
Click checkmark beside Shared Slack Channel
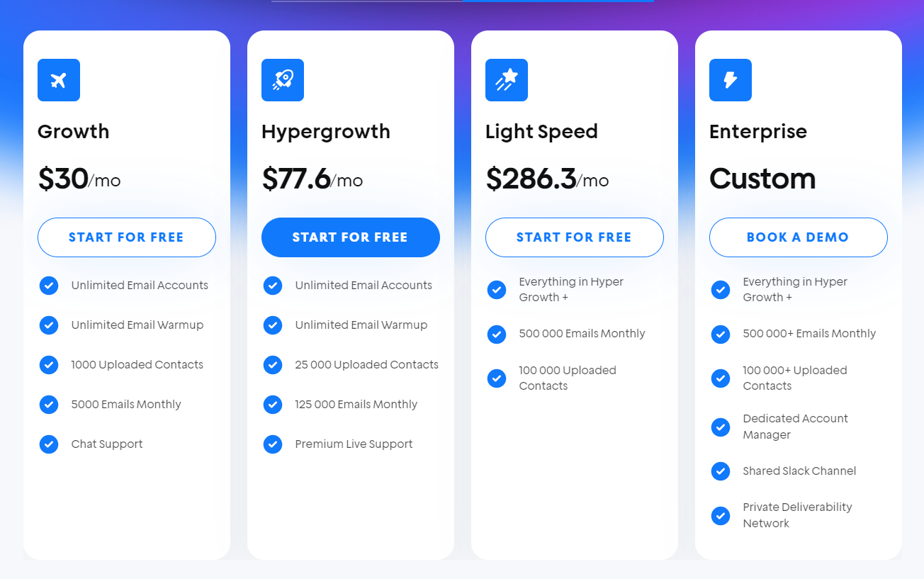click(x=721, y=471)
